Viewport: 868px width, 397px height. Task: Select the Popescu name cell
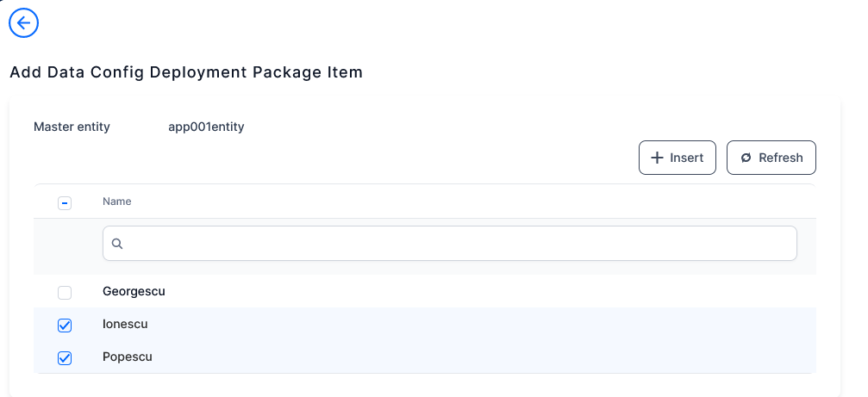tap(128, 357)
